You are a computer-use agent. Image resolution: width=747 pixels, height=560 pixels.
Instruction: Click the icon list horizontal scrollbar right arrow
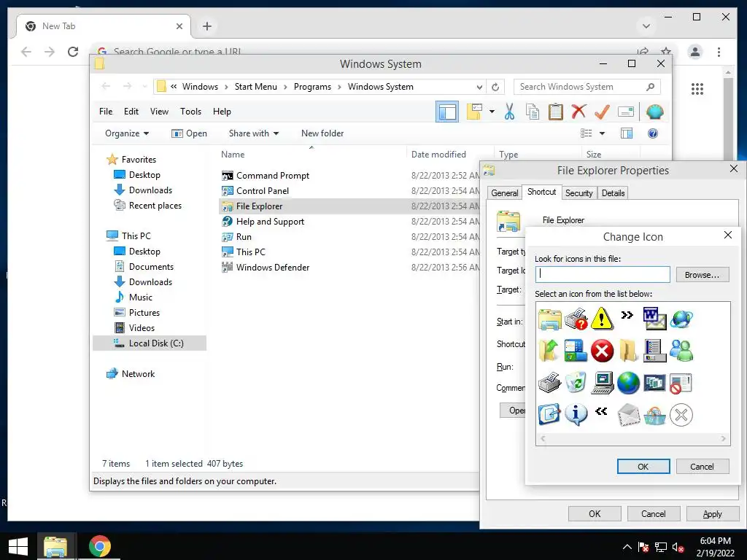coord(724,438)
